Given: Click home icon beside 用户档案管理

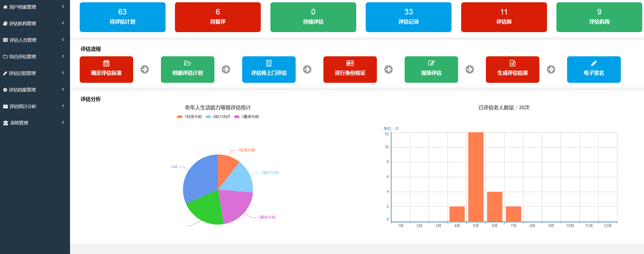Looking at the screenshot, I should (x=5, y=7).
